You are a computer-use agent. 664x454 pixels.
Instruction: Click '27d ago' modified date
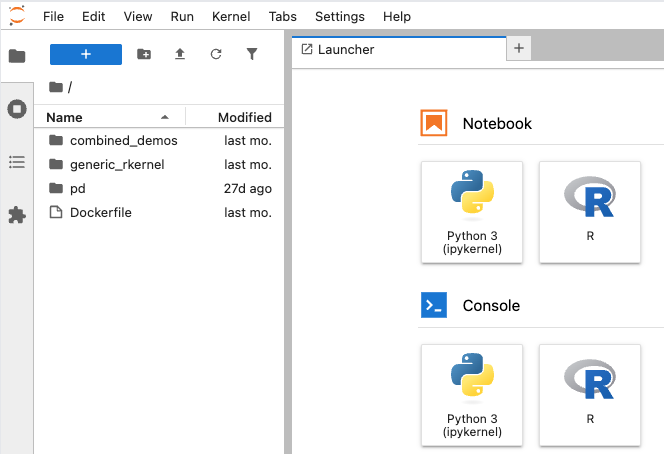coord(248,188)
